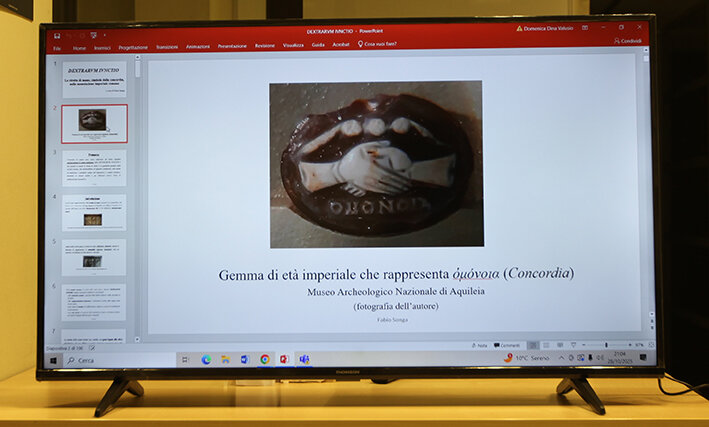Open File Explorer from the taskbar
This screenshot has height=427, width=709.
pos(225,359)
